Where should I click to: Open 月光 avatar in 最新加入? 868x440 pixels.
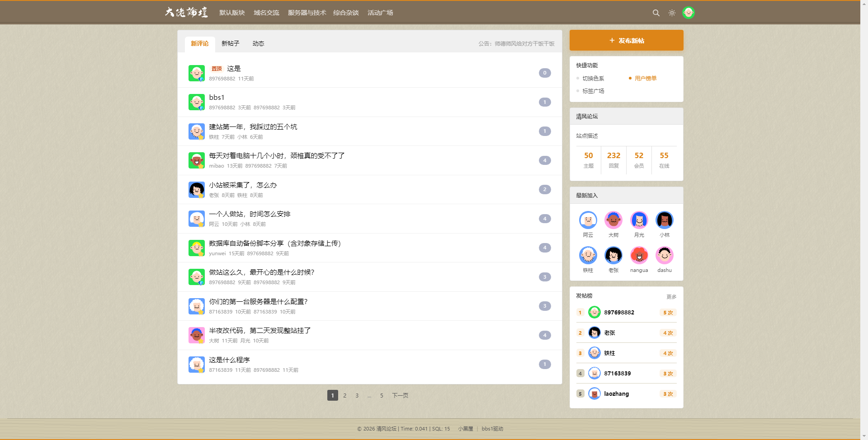click(x=639, y=220)
